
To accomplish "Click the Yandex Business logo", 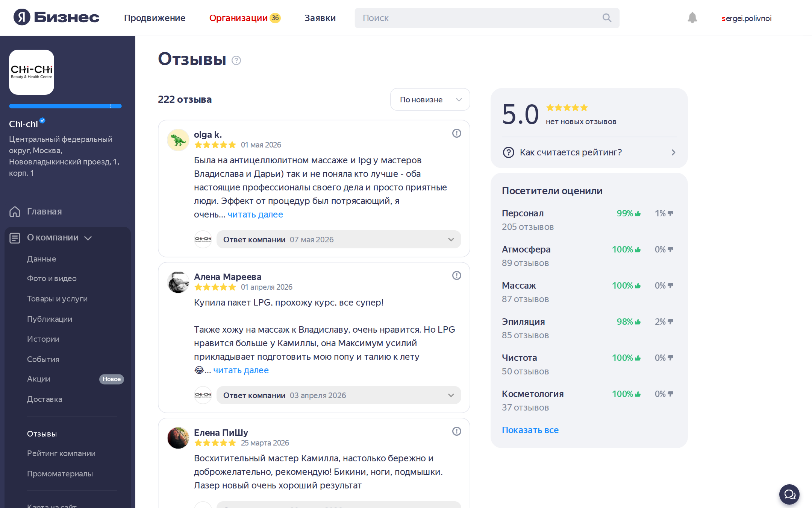I will point(56,17).
